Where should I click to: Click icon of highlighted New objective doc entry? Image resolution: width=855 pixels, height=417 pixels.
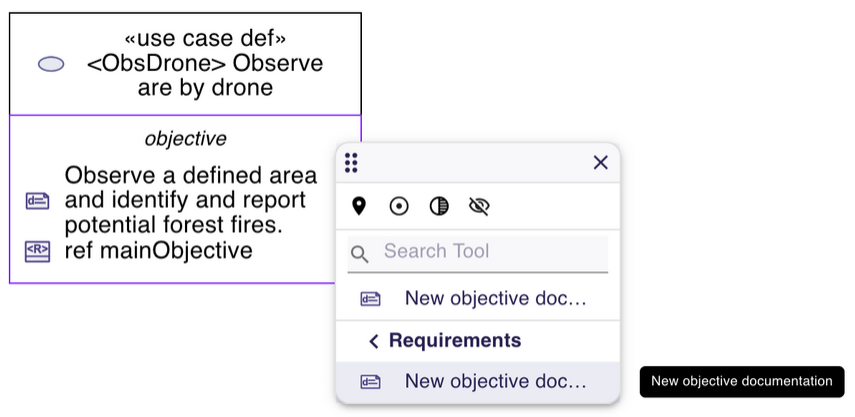click(371, 381)
